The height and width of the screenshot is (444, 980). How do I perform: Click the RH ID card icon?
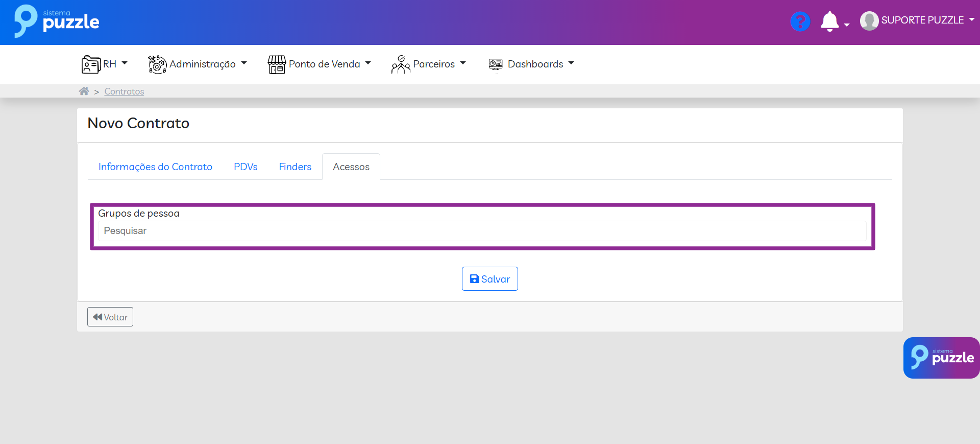tap(91, 64)
